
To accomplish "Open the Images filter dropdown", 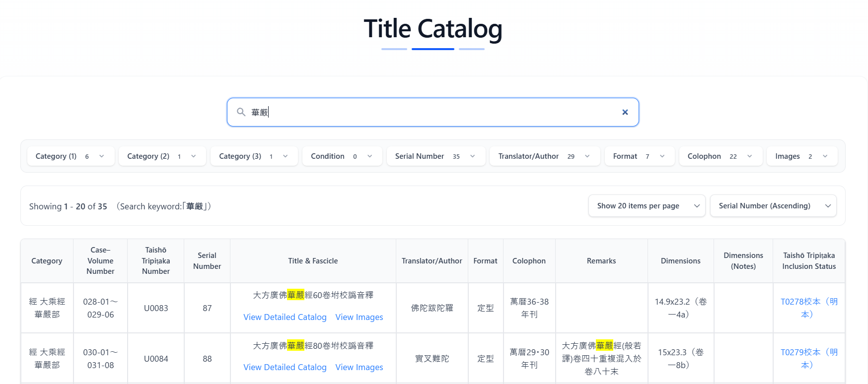I will 801,156.
